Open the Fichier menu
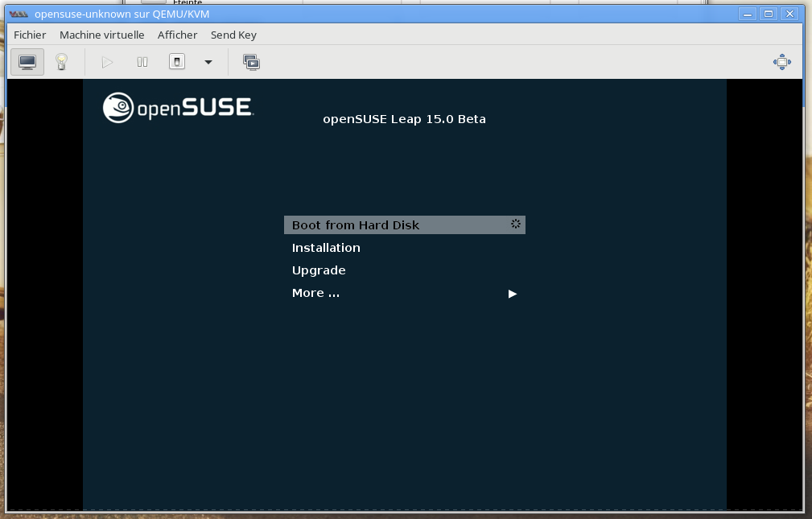 [x=30, y=35]
